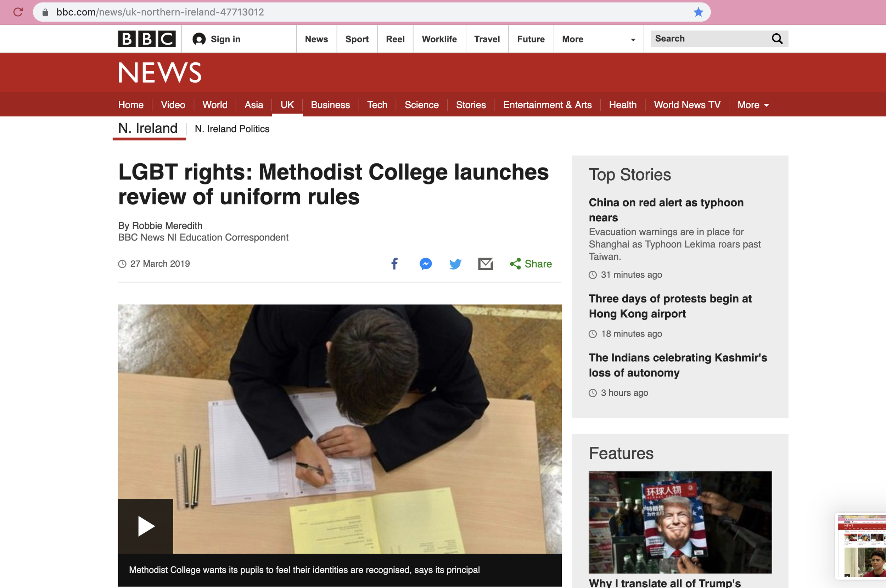Click the NEWS banner logo
The height and width of the screenshot is (588, 886).
click(160, 73)
